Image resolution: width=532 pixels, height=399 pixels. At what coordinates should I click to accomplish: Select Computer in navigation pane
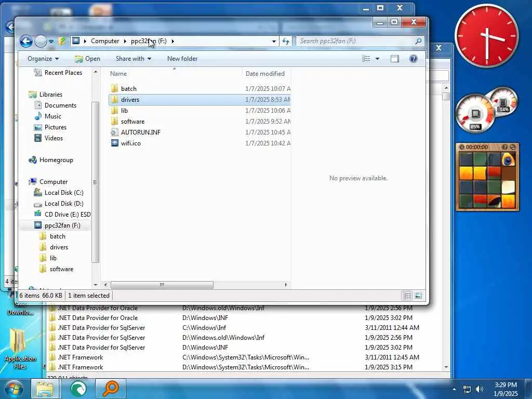(x=54, y=182)
